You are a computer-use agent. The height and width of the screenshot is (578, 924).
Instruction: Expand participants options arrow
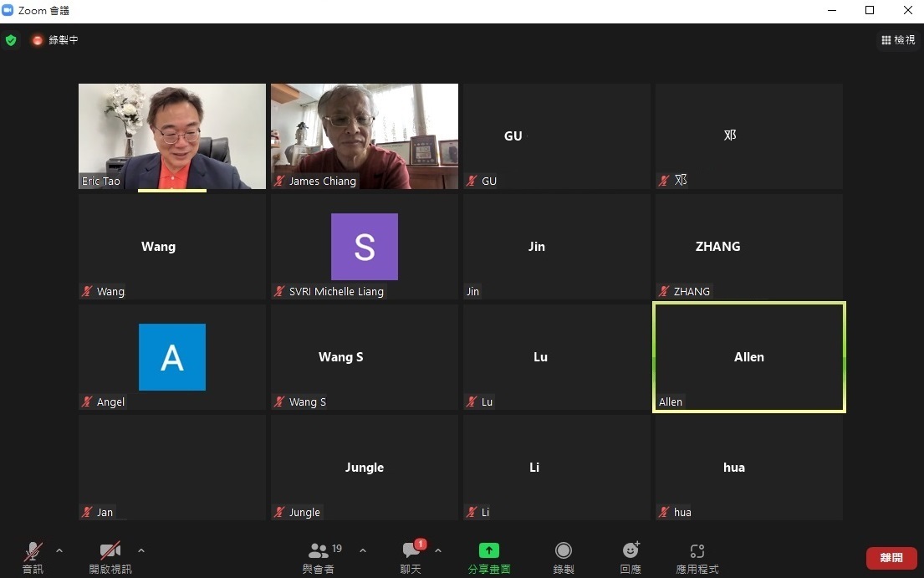pyautogui.click(x=363, y=550)
